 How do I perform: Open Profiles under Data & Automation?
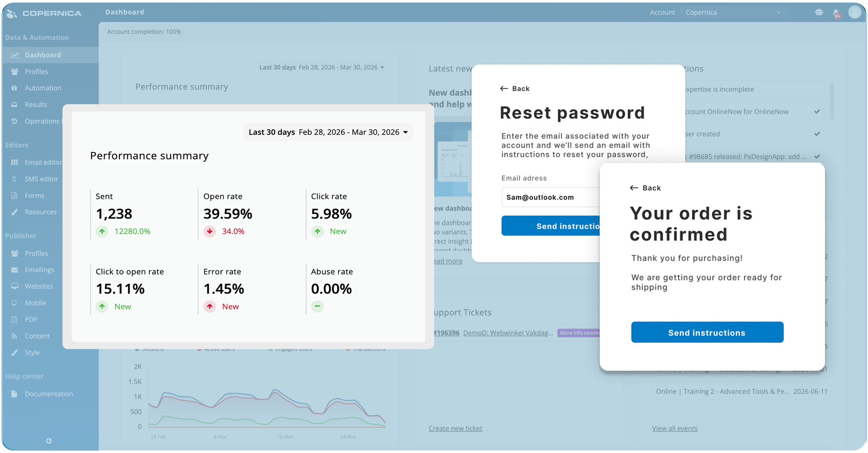(36, 72)
